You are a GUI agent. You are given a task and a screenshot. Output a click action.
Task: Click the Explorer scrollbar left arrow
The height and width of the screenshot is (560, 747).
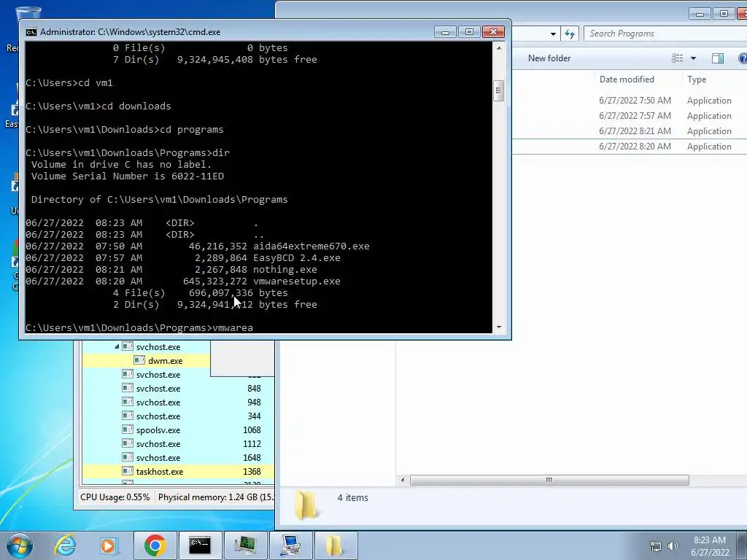[403, 480]
